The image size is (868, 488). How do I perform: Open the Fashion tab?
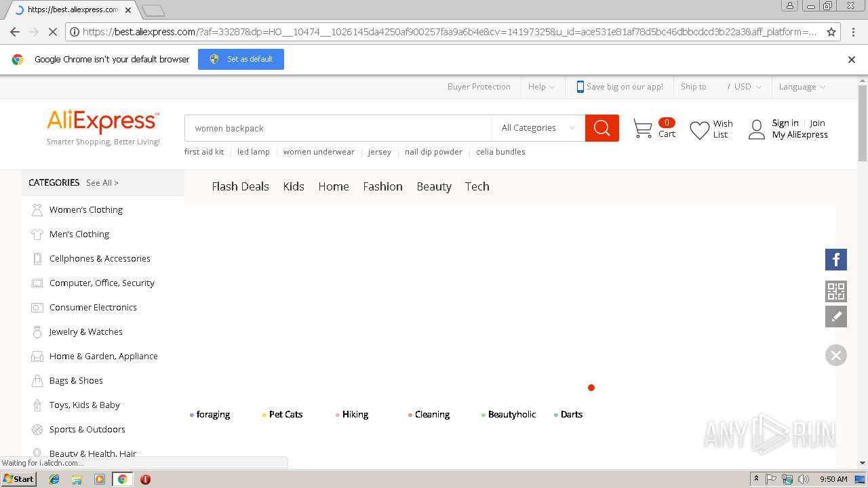click(382, 186)
